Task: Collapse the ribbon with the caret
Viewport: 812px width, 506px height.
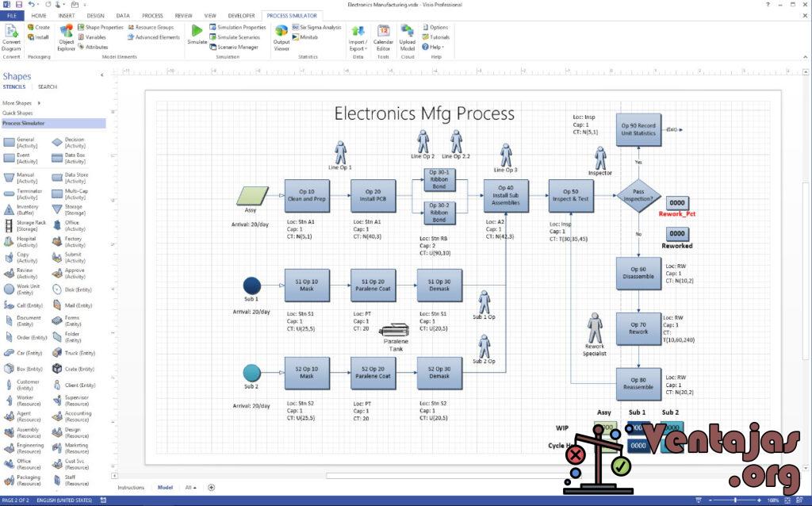Action: point(806,57)
